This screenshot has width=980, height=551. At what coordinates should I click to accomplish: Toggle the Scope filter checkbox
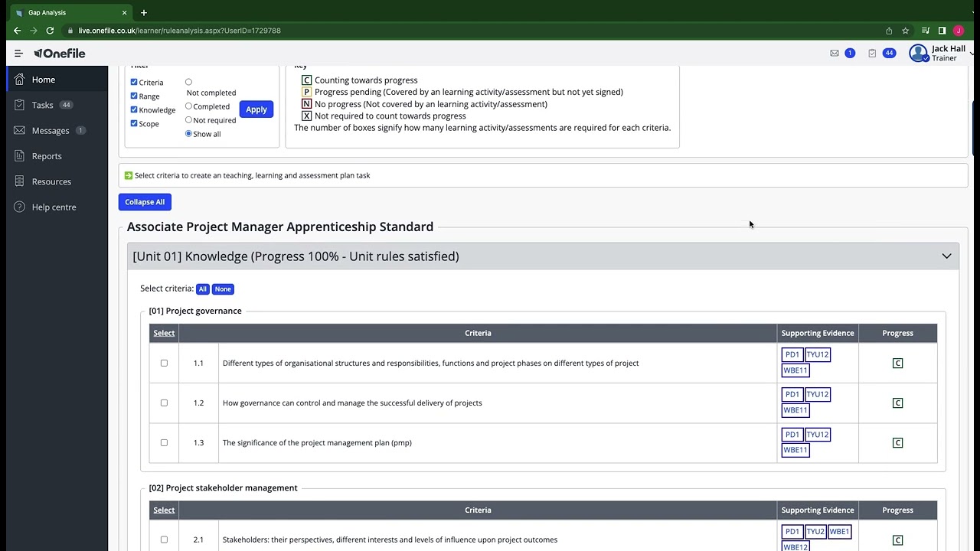pyautogui.click(x=134, y=123)
